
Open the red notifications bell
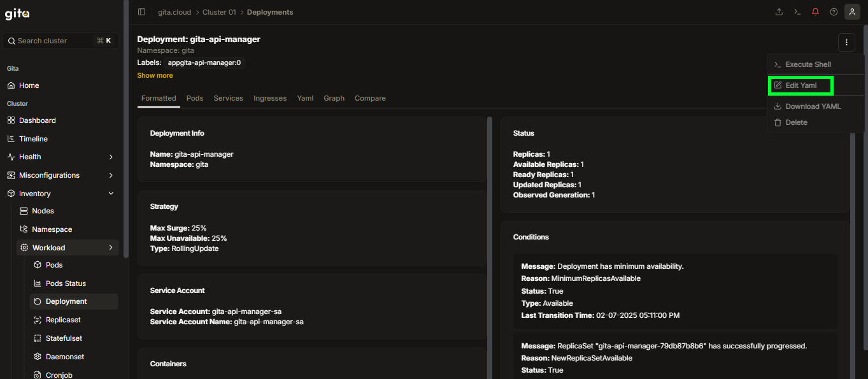(x=815, y=12)
